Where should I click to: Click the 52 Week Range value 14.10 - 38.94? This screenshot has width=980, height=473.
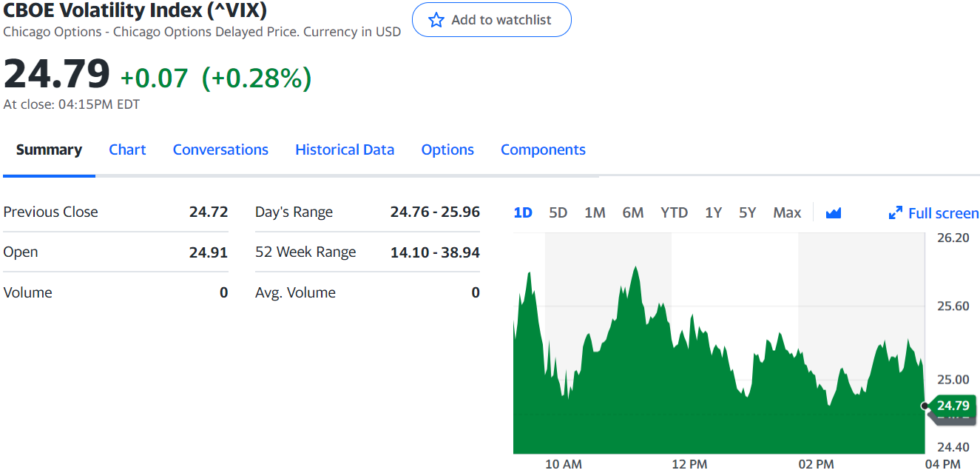435,252
